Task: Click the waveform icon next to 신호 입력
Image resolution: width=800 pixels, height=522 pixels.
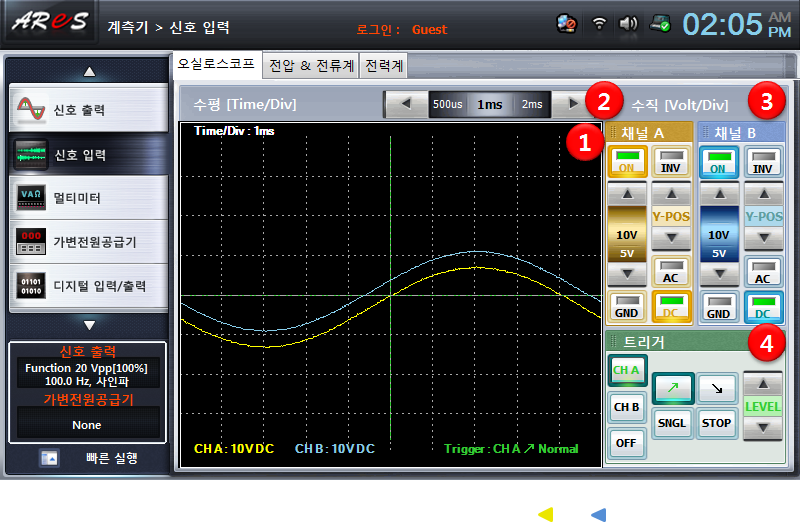Action: pyautogui.click(x=31, y=154)
